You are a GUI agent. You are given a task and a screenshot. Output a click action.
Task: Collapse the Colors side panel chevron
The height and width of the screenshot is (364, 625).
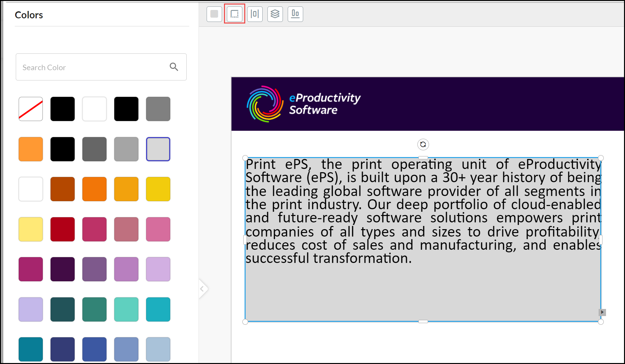point(202,289)
